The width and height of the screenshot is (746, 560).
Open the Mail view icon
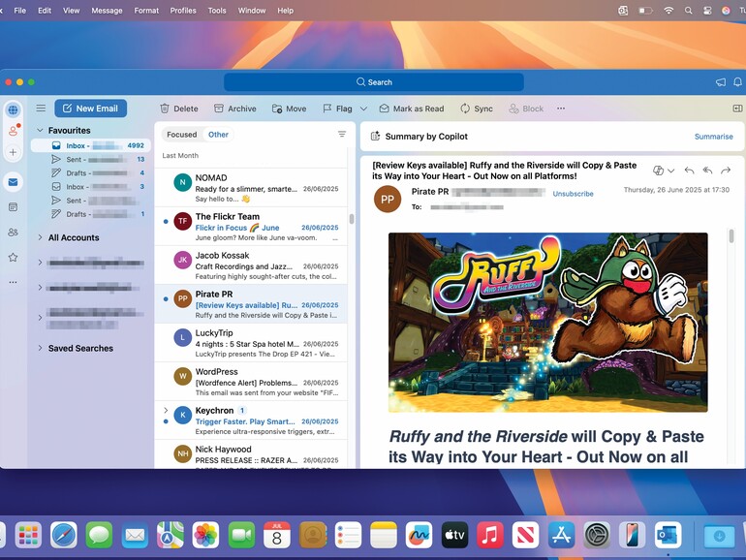(x=14, y=182)
